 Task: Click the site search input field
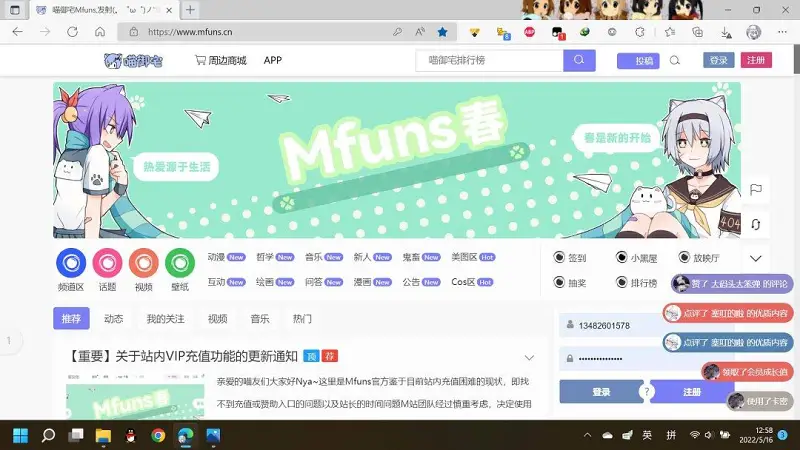coord(489,60)
